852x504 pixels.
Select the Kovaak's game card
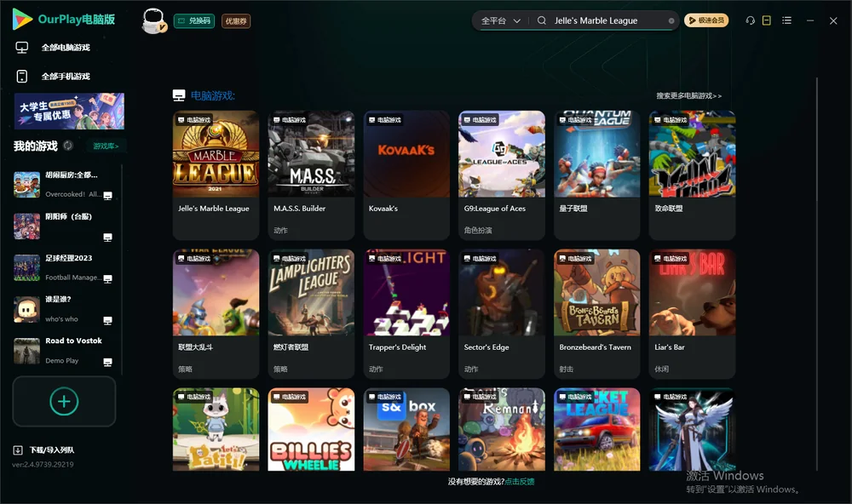(406, 175)
